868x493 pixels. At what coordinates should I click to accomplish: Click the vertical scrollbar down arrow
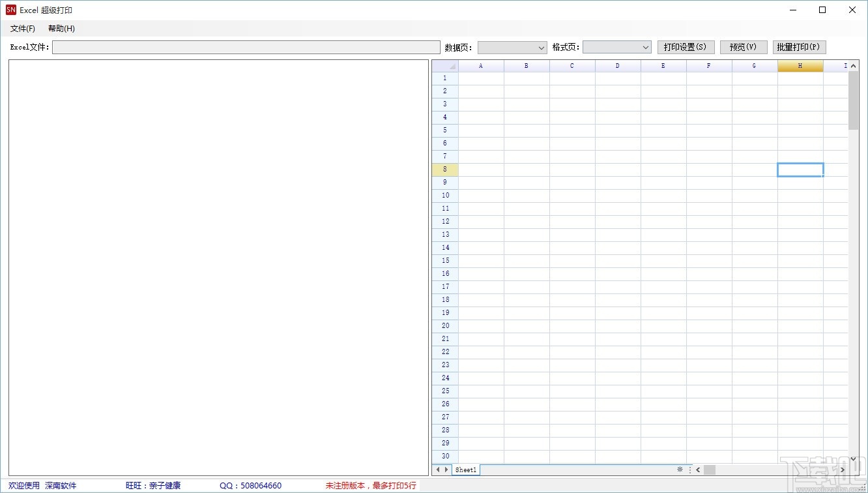[854, 459]
